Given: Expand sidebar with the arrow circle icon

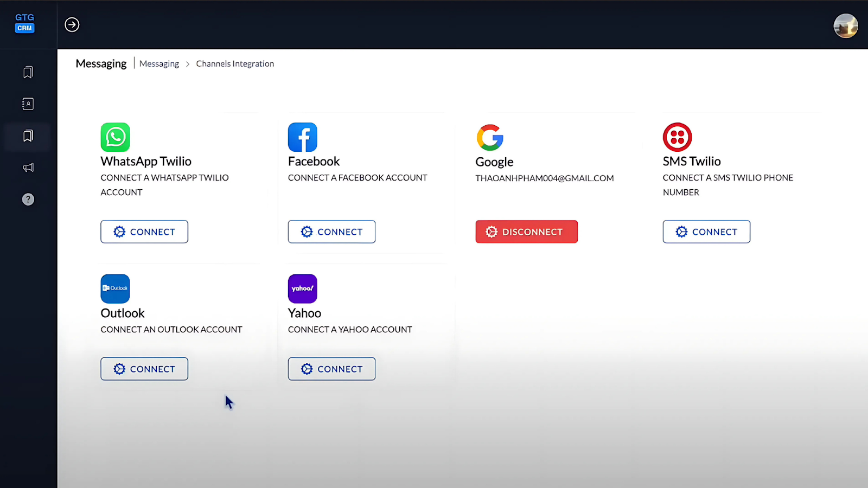Looking at the screenshot, I should pos(72,24).
